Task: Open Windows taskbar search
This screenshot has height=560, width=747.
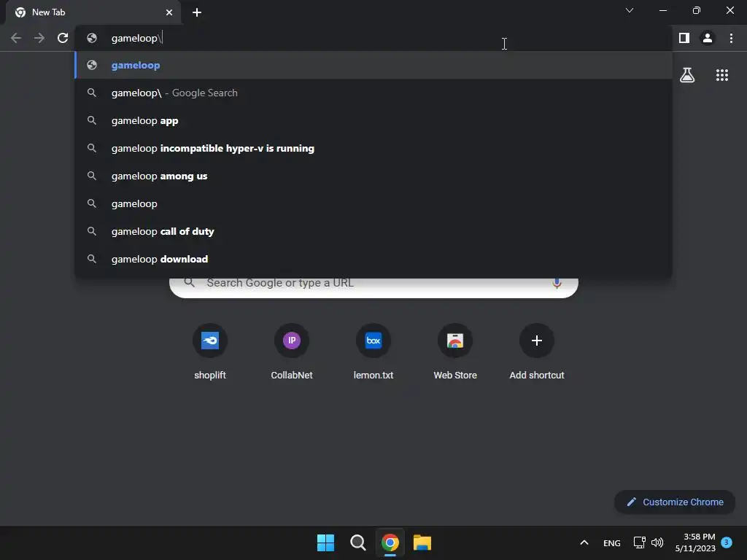Action: 357,542
